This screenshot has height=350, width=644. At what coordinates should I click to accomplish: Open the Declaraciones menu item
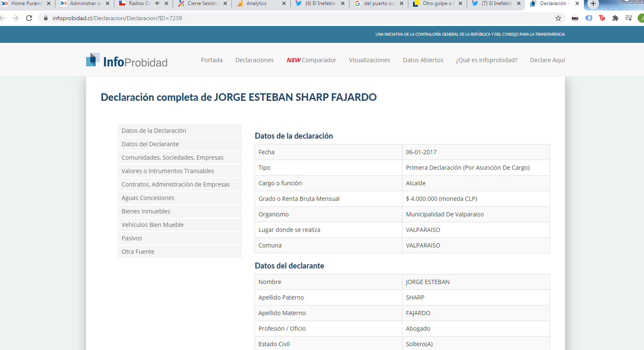pyautogui.click(x=255, y=60)
